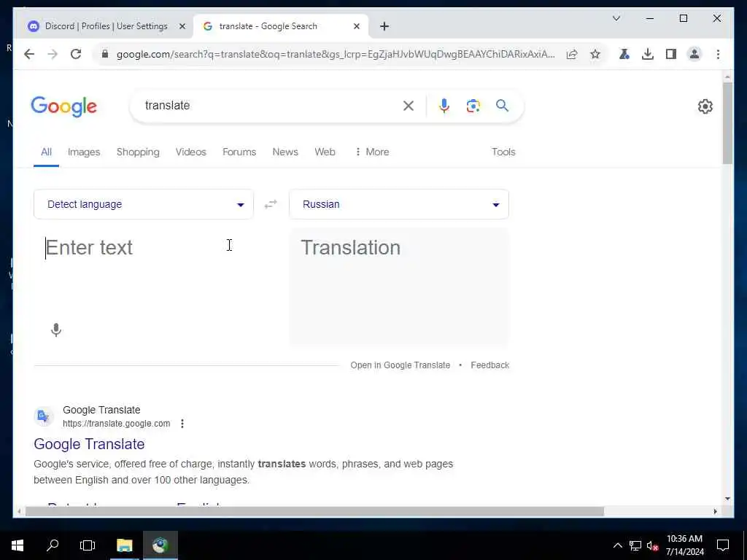Viewport: 747px width, 560px height.
Task: Open search Tools options
Action: (x=503, y=152)
